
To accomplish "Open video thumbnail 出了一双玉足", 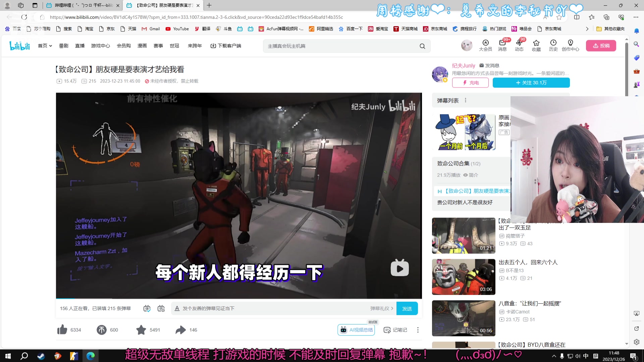I will coord(464,236).
